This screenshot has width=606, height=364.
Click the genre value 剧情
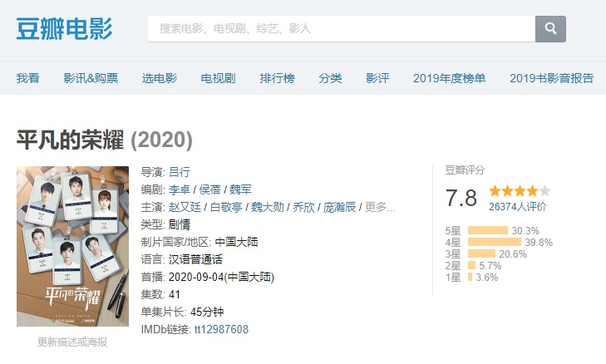point(180,224)
